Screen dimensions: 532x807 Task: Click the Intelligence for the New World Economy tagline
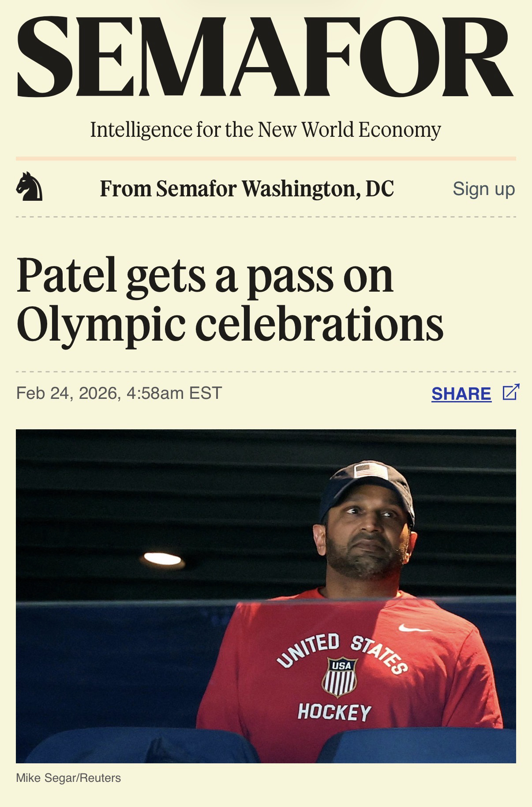(x=265, y=130)
